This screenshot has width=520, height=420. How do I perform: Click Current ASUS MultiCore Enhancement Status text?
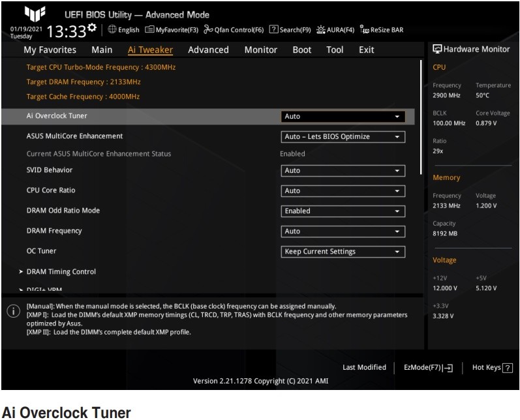99,153
